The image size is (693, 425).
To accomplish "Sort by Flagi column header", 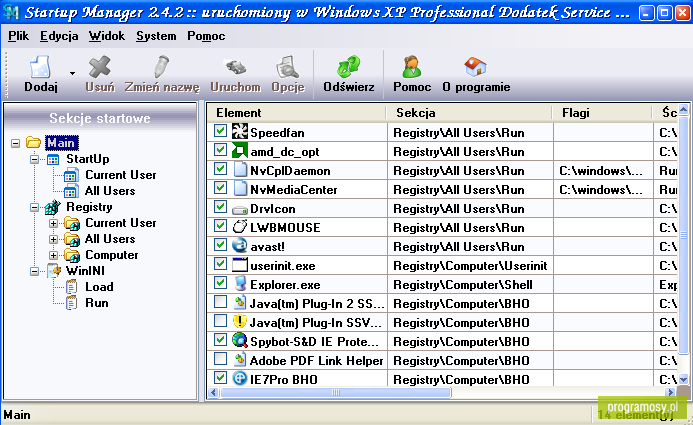I will coord(602,113).
